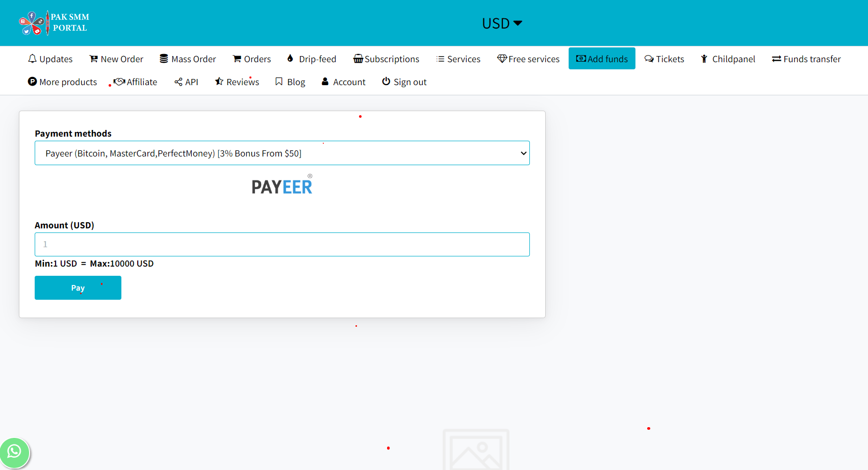Click the Pak SMM Portal logo

54,23
